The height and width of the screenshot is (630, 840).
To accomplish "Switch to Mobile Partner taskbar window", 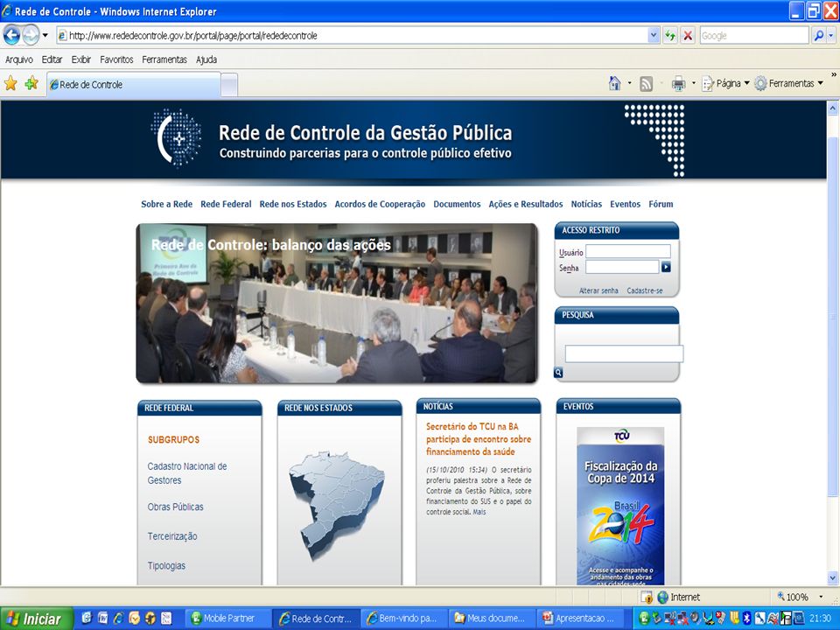I will click(x=227, y=619).
